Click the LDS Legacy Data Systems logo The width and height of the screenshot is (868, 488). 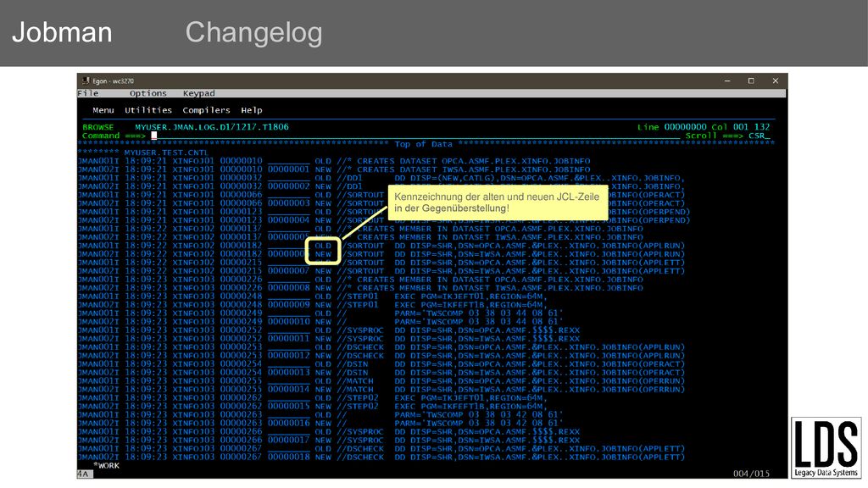point(826,447)
